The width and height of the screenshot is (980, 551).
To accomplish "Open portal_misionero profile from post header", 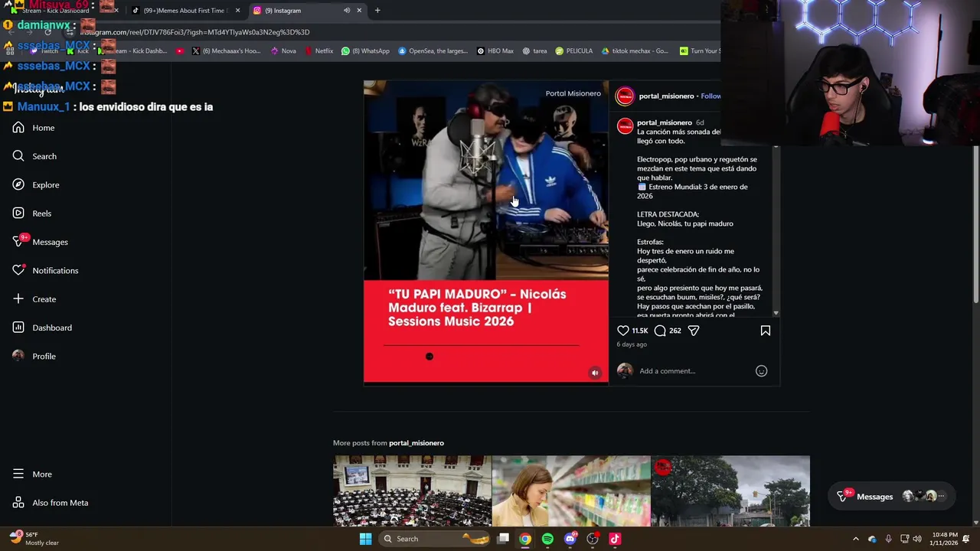I will point(666,96).
